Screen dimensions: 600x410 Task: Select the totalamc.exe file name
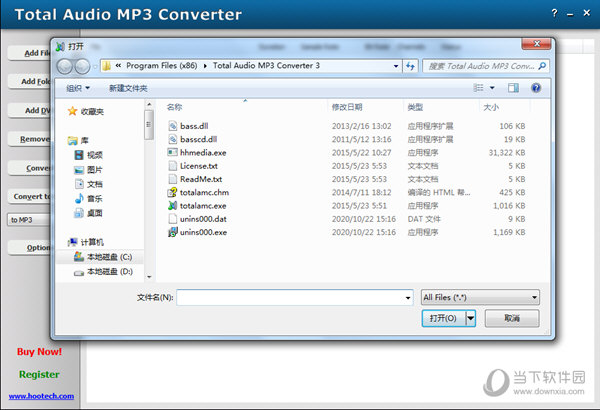tap(203, 206)
